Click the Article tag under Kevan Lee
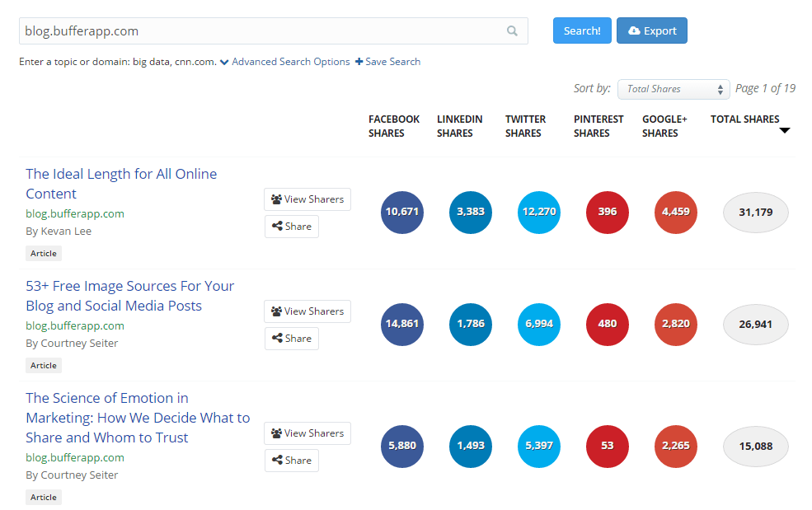The image size is (812, 510). [x=44, y=253]
